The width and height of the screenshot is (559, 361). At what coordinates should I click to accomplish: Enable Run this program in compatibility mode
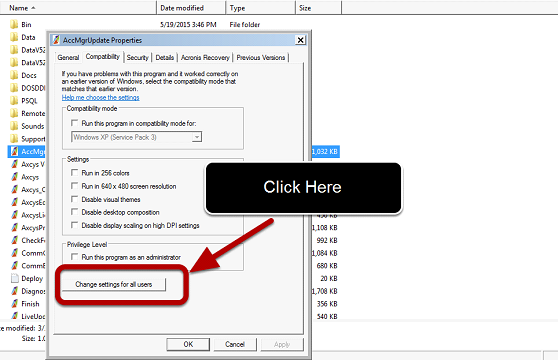[74, 123]
